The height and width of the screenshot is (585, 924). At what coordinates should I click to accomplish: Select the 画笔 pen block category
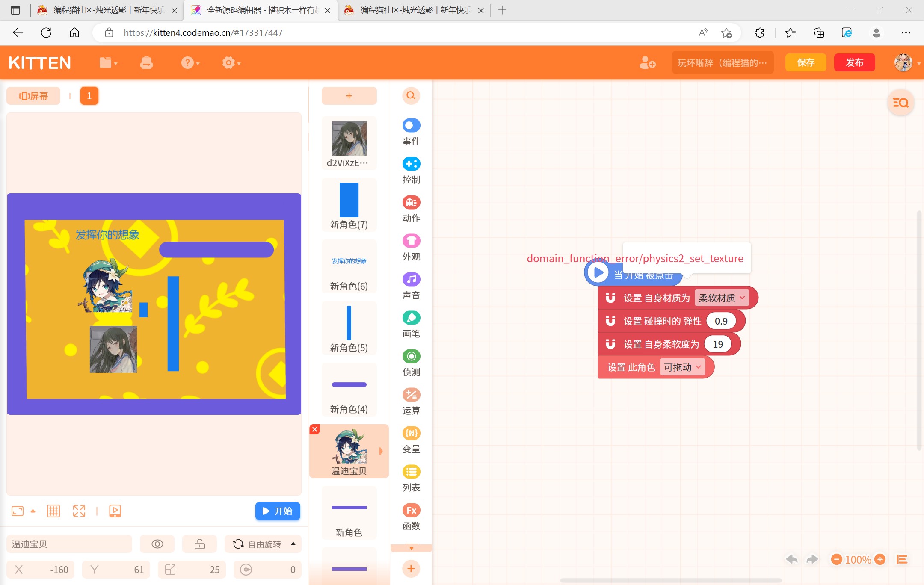411,325
